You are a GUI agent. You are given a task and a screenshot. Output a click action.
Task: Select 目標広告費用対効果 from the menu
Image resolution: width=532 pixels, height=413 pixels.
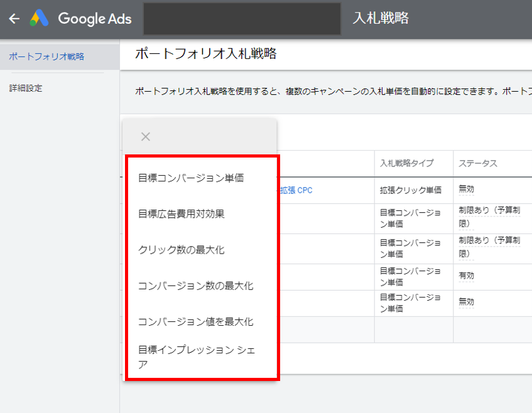tap(181, 214)
